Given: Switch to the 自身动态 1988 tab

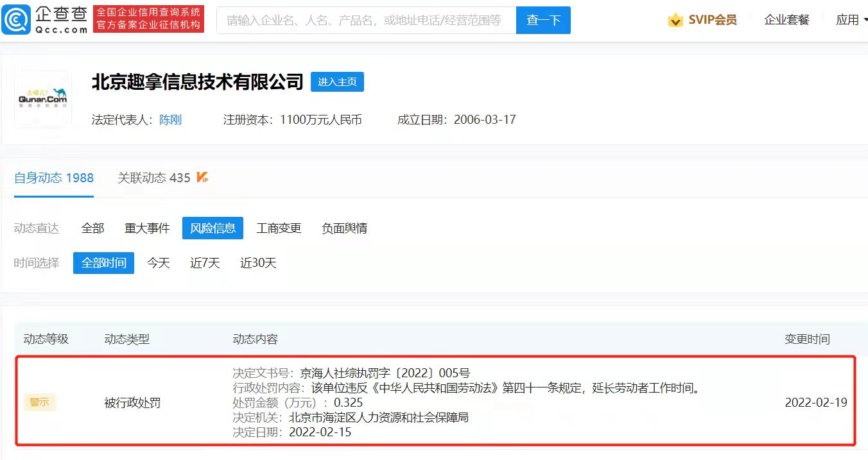Looking at the screenshot, I should click(x=54, y=178).
